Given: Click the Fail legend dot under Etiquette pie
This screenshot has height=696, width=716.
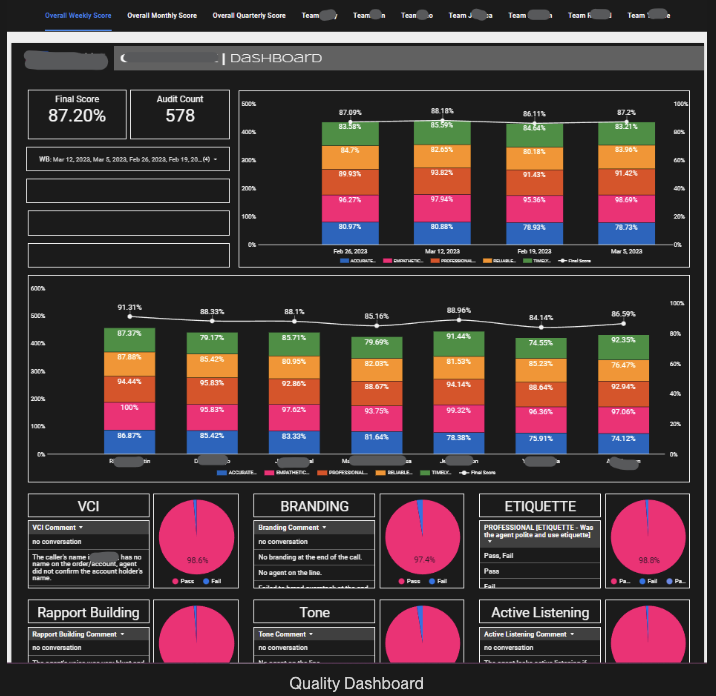Looking at the screenshot, I should click(x=642, y=581).
